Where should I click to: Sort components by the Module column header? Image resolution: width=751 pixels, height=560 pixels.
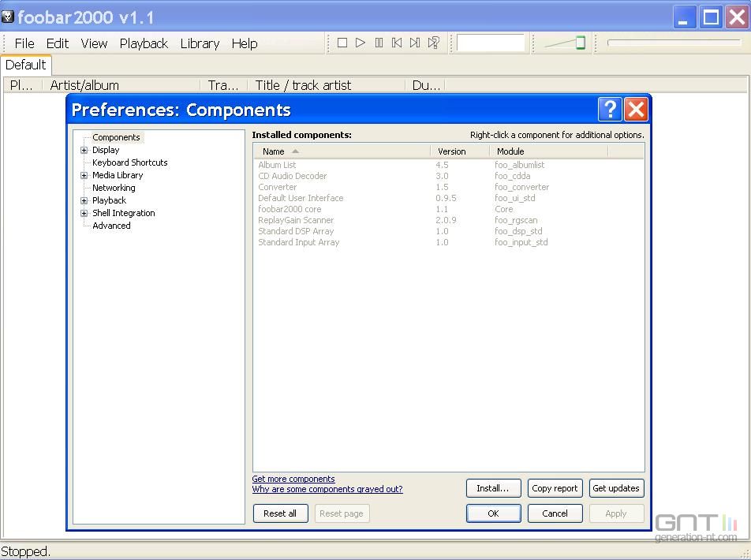click(549, 151)
